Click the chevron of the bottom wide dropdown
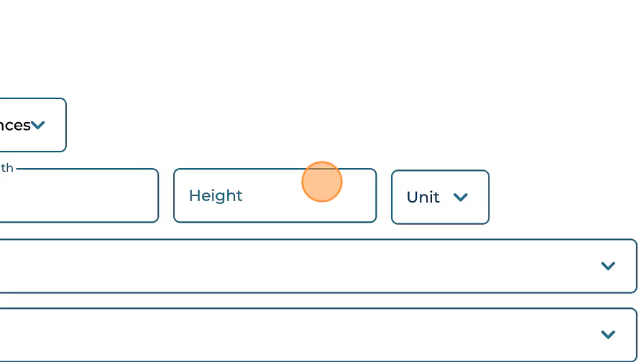This screenshot has width=644, height=362. (608, 335)
